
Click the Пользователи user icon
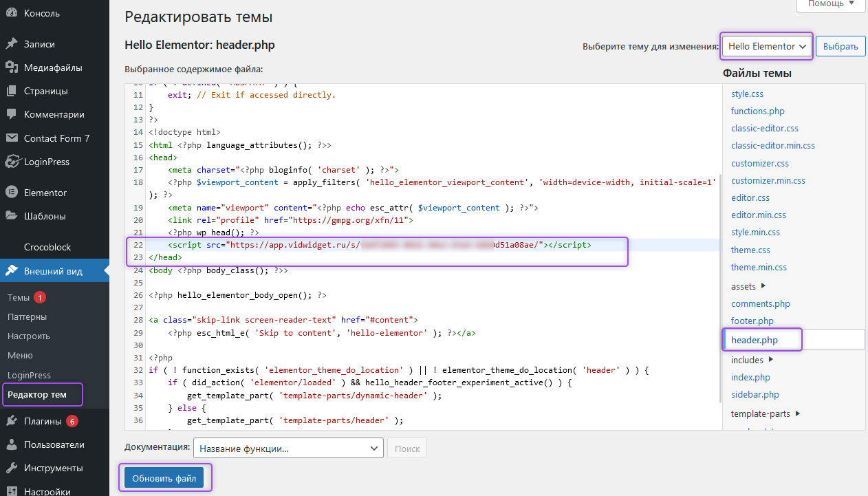[12, 444]
